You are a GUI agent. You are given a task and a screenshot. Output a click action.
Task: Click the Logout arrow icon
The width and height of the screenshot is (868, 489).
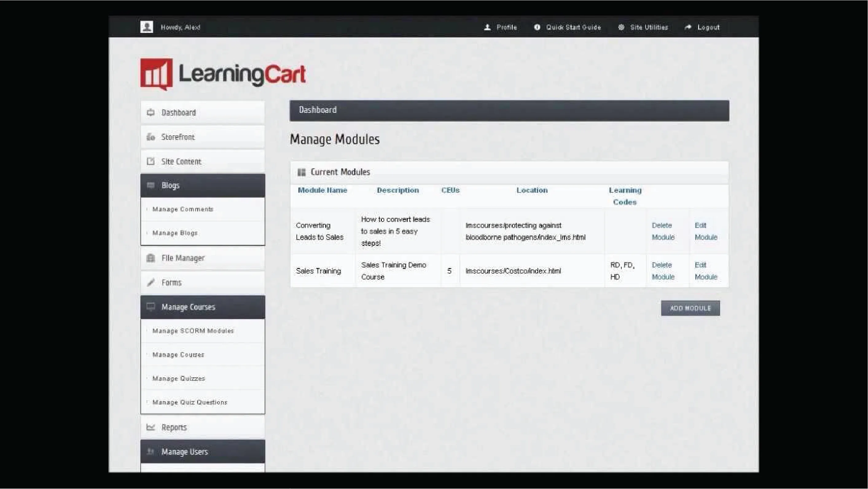[x=688, y=27]
